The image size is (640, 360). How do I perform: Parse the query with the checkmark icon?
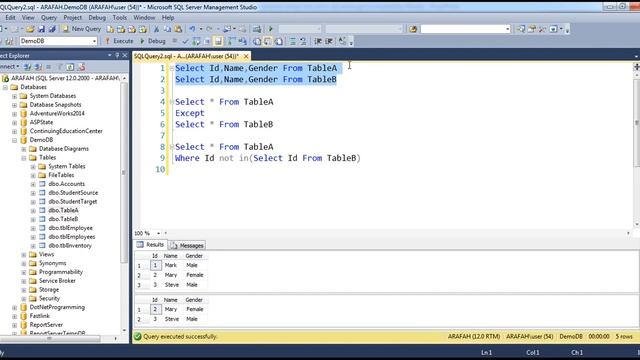[185, 41]
